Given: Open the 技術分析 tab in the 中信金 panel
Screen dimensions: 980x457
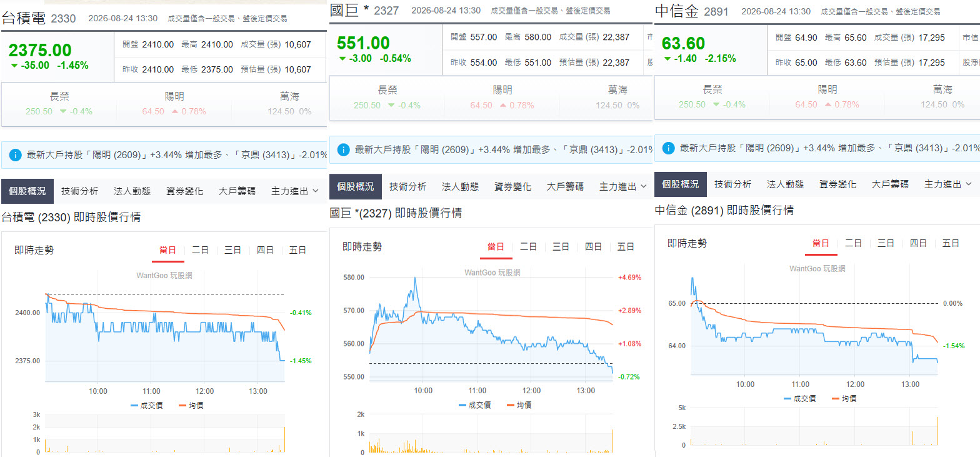Looking at the screenshot, I should pos(732,184).
